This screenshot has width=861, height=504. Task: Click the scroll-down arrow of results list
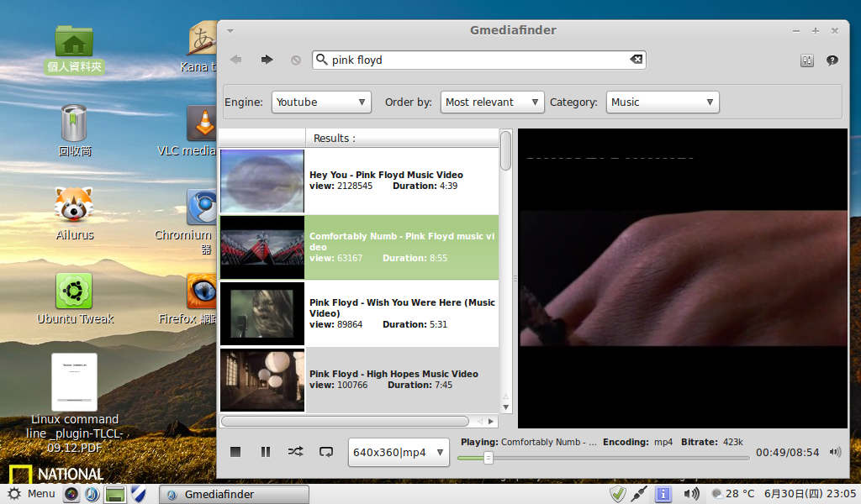(x=505, y=407)
